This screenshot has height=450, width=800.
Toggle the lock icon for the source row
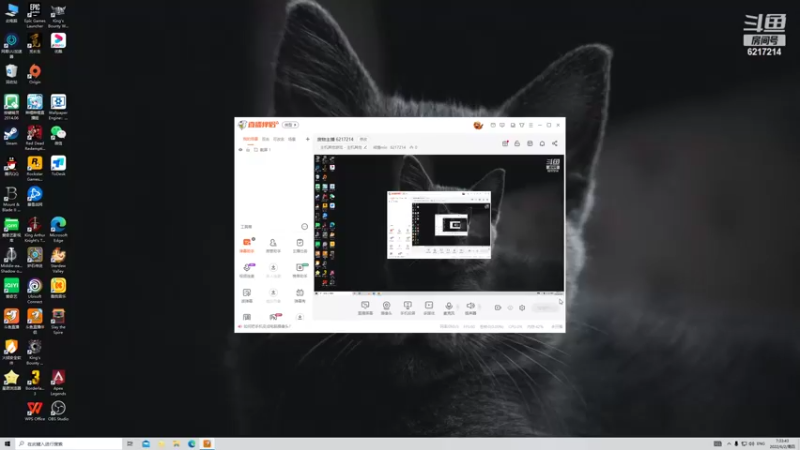(248, 150)
